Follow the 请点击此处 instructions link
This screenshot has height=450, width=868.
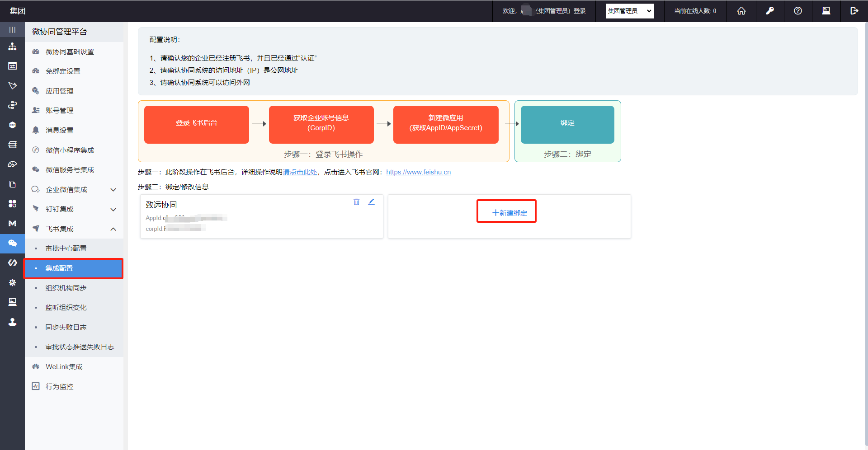[300, 172]
